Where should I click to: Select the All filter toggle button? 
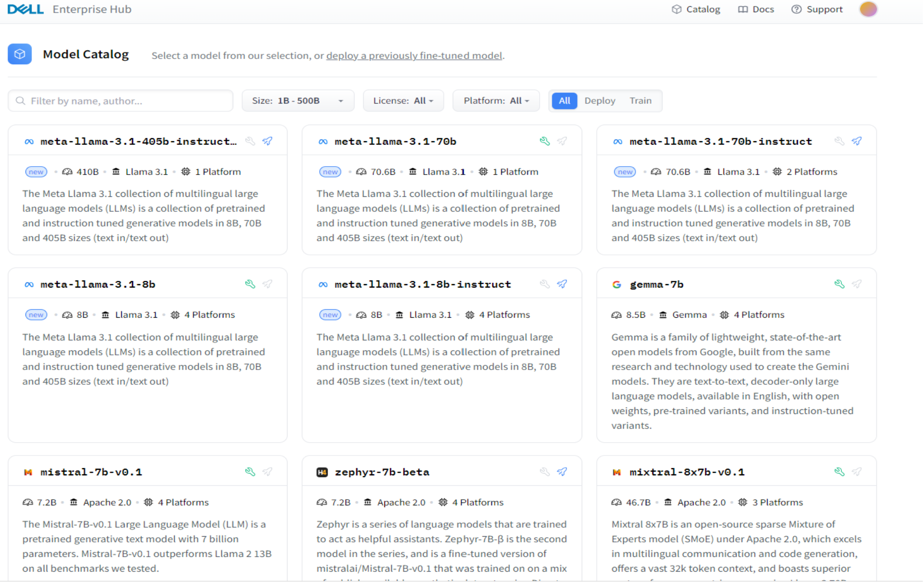coord(563,101)
